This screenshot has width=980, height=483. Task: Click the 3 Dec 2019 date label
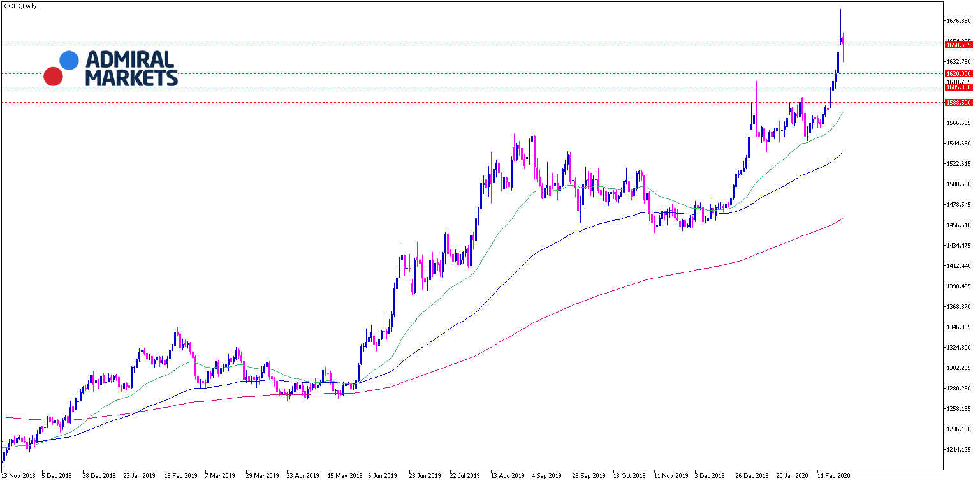[x=710, y=476]
